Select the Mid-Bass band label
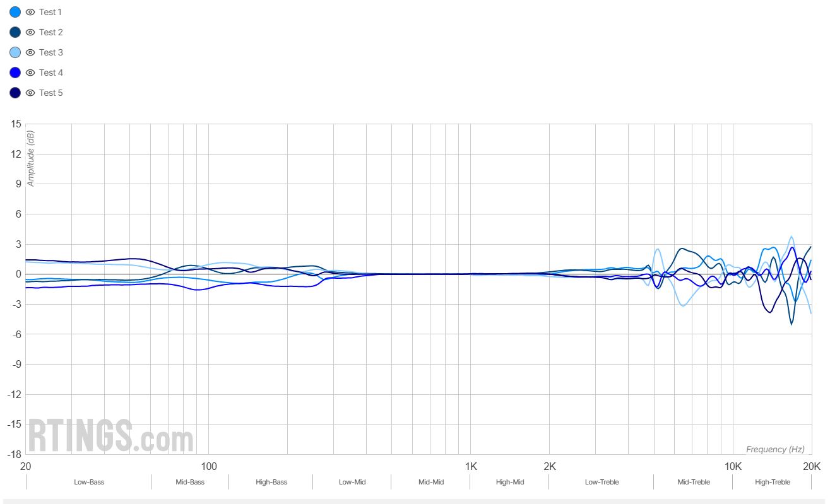Image resolution: width=830 pixels, height=504 pixels. click(x=190, y=482)
